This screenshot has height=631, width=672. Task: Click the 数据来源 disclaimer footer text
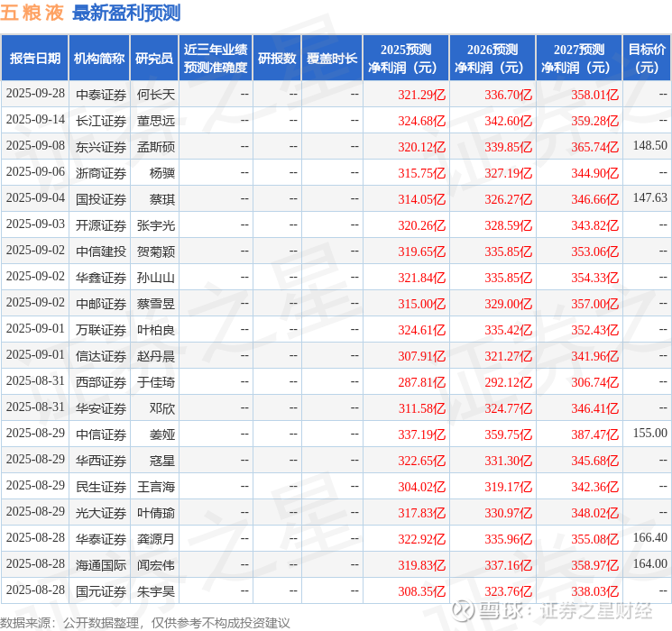[x=145, y=622]
